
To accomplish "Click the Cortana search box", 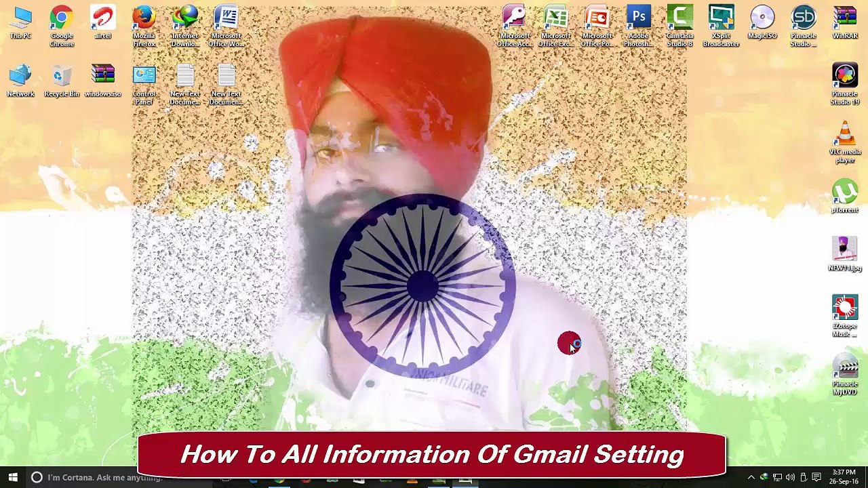I will click(105, 477).
